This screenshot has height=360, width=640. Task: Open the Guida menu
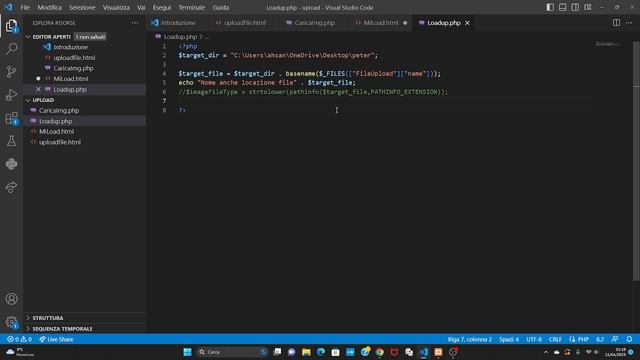pyautogui.click(x=221, y=7)
